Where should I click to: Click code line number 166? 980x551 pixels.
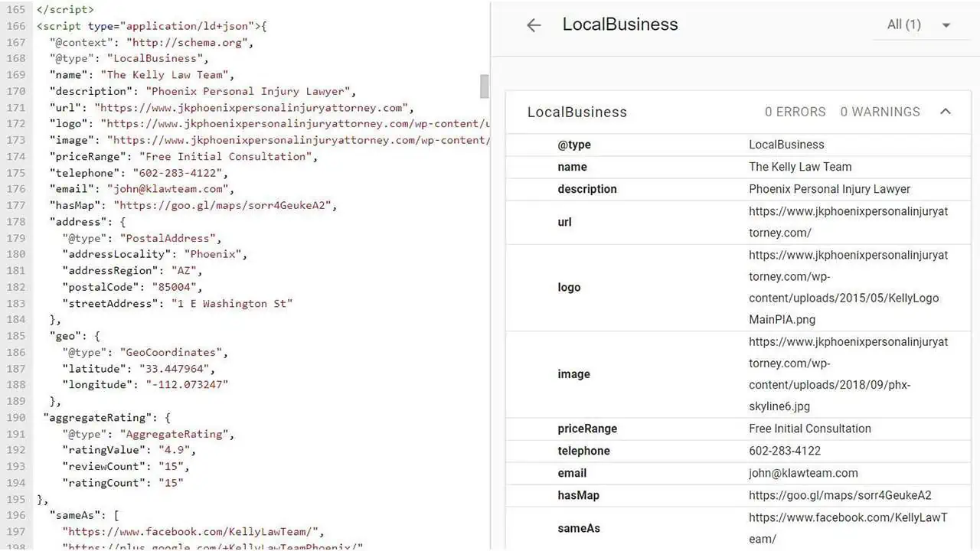pyautogui.click(x=15, y=26)
